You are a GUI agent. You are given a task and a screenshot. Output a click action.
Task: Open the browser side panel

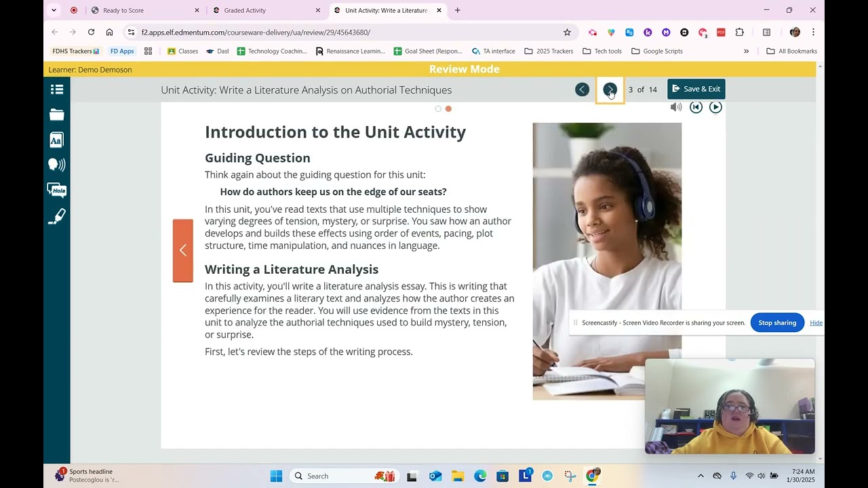tap(766, 32)
